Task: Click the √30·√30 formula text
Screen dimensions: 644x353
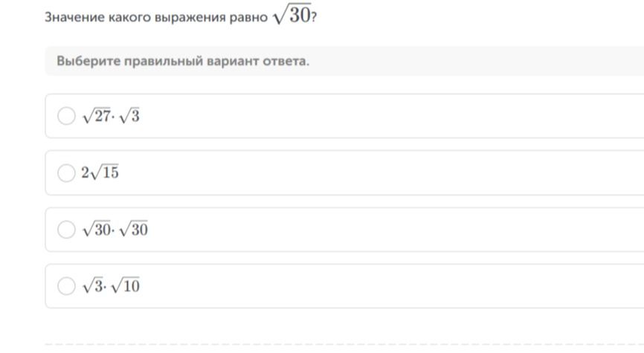Action: 115,229
